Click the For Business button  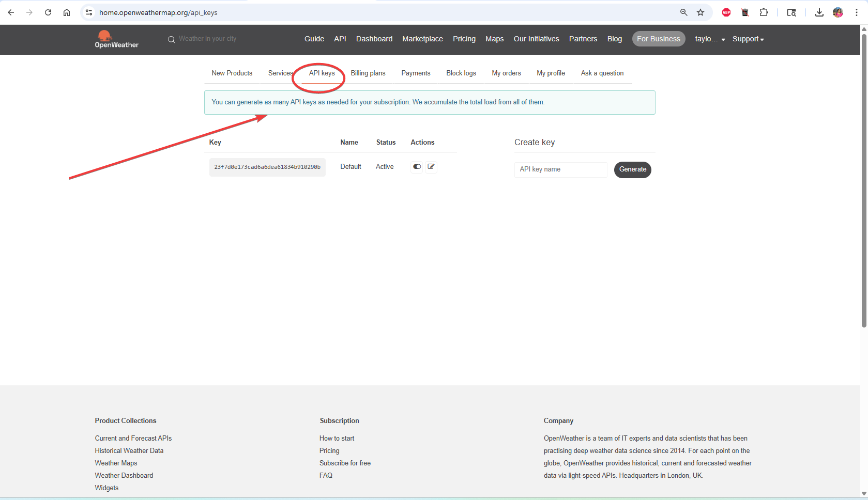659,39
